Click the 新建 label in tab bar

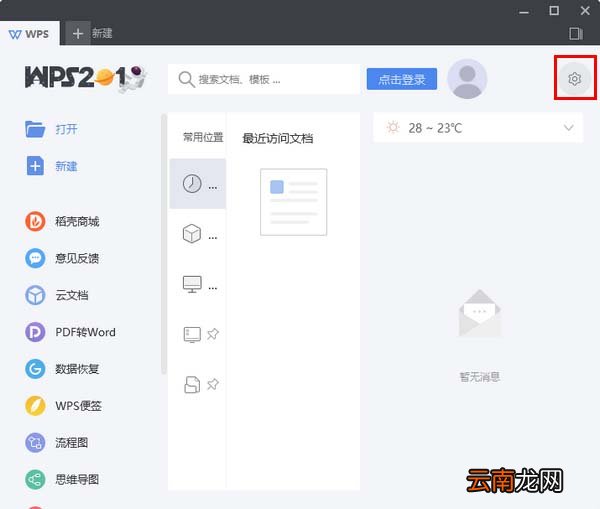[102, 33]
